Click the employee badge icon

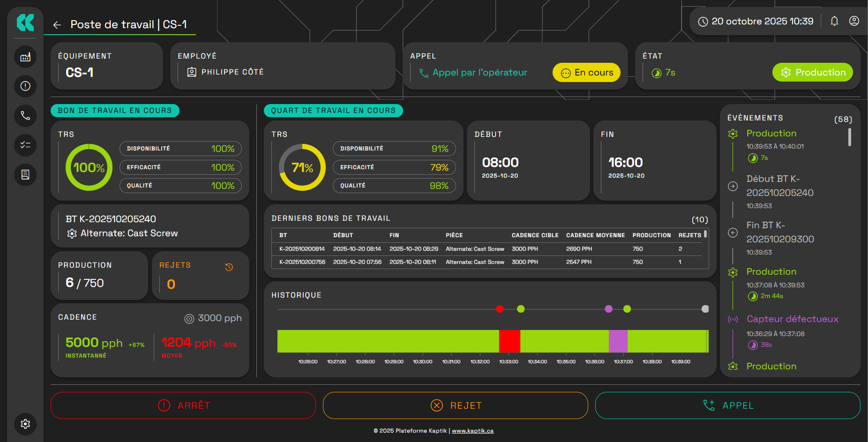192,72
